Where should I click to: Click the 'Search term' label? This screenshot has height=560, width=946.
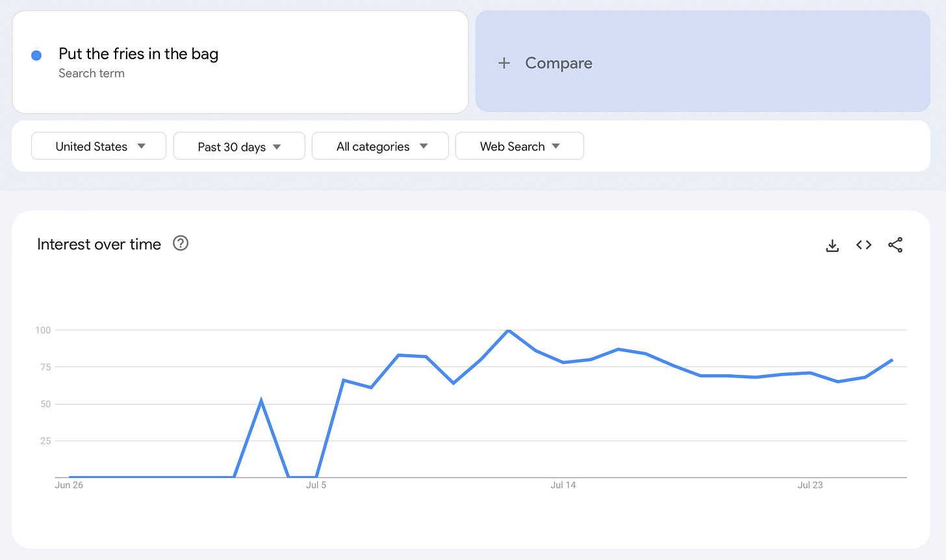[92, 73]
